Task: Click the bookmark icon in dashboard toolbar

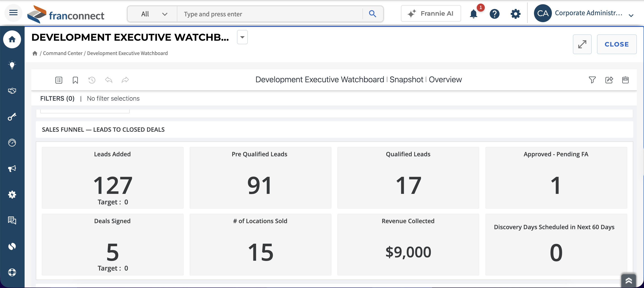Action: point(75,80)
